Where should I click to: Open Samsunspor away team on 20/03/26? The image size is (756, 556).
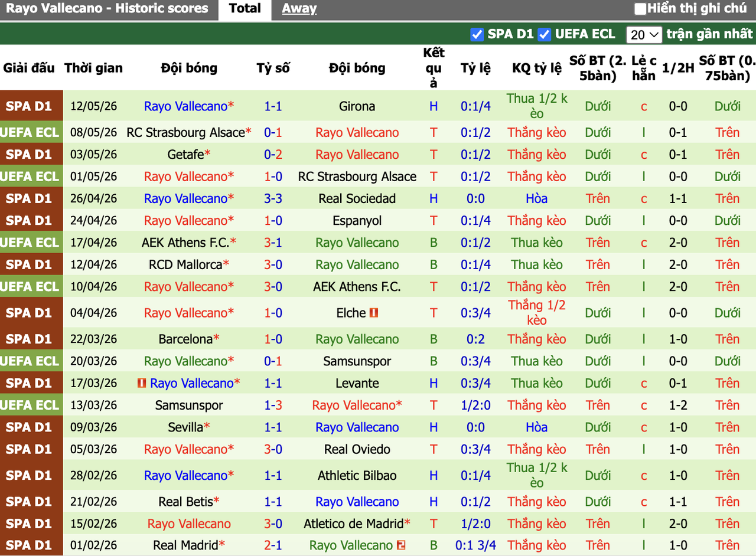(357, 361)
